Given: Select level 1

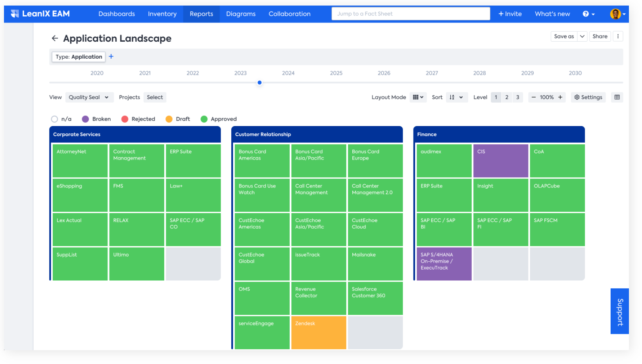Looking at the screenshot, I should (496, 97).
